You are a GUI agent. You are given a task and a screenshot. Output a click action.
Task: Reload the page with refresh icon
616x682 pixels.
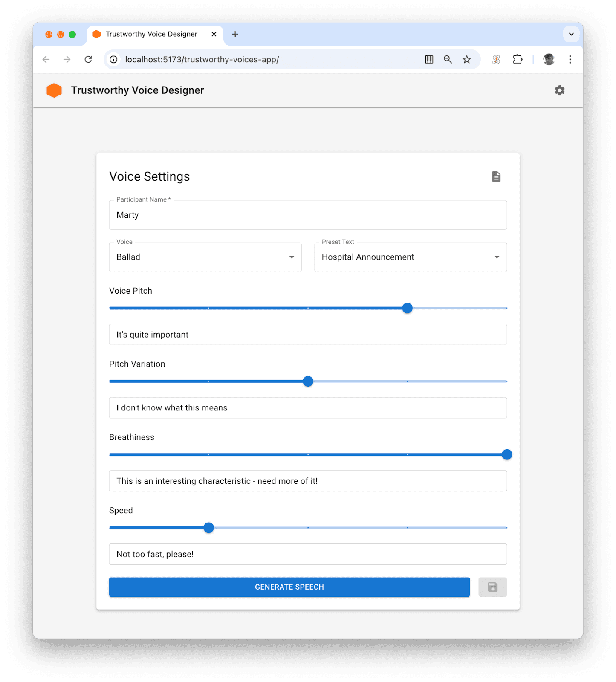88,60
